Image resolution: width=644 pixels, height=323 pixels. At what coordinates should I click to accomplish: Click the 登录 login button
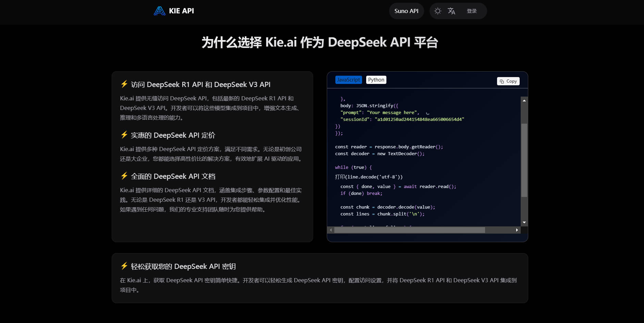472,11
